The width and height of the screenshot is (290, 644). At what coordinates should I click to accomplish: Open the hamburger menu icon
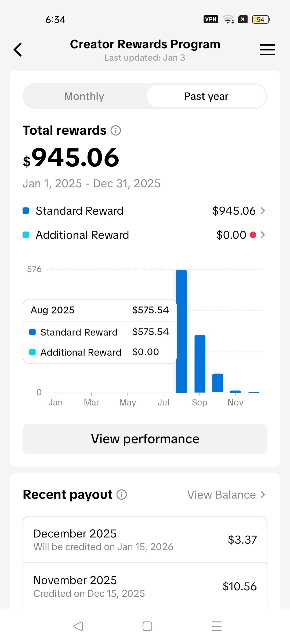click(267, 50)
